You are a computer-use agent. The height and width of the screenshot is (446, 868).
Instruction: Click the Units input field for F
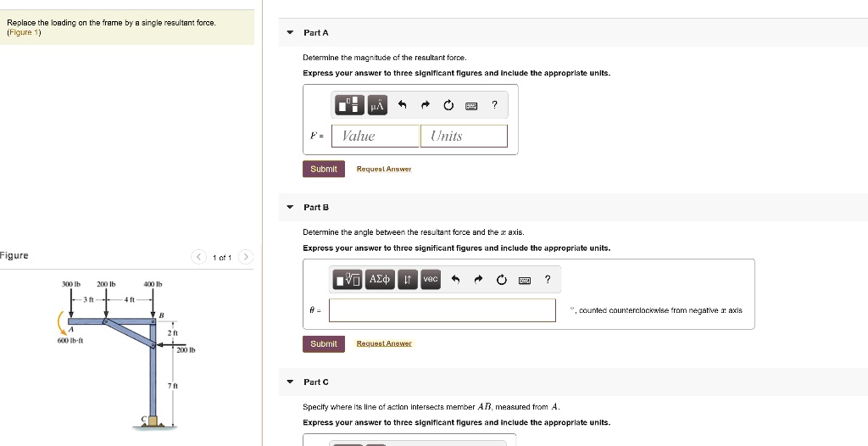pos(464,136)
